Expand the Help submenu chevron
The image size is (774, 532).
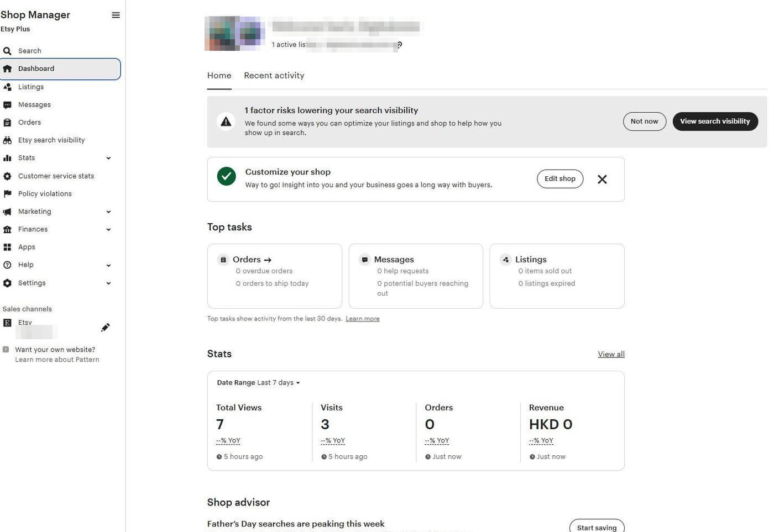coord(108,265)
